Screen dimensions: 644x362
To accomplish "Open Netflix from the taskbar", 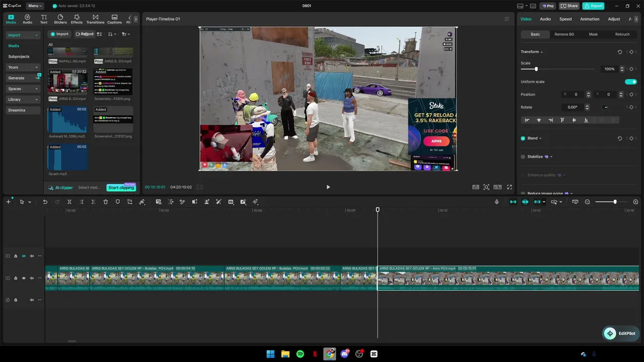I will point(315,354).
